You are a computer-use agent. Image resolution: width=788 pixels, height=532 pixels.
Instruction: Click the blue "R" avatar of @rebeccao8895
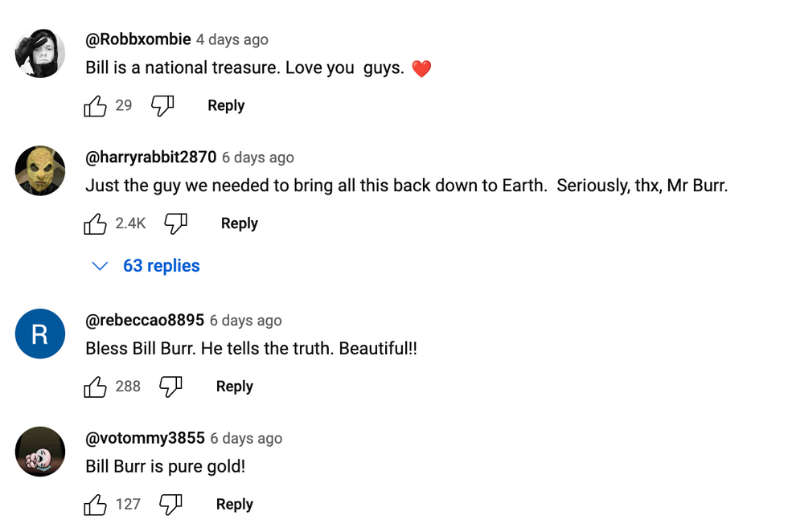[x=40, y=334]
